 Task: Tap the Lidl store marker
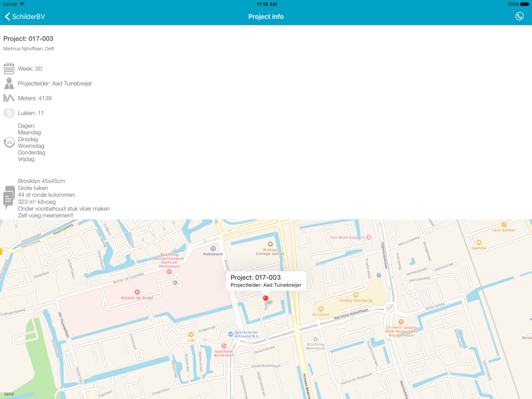coord(191,335)
